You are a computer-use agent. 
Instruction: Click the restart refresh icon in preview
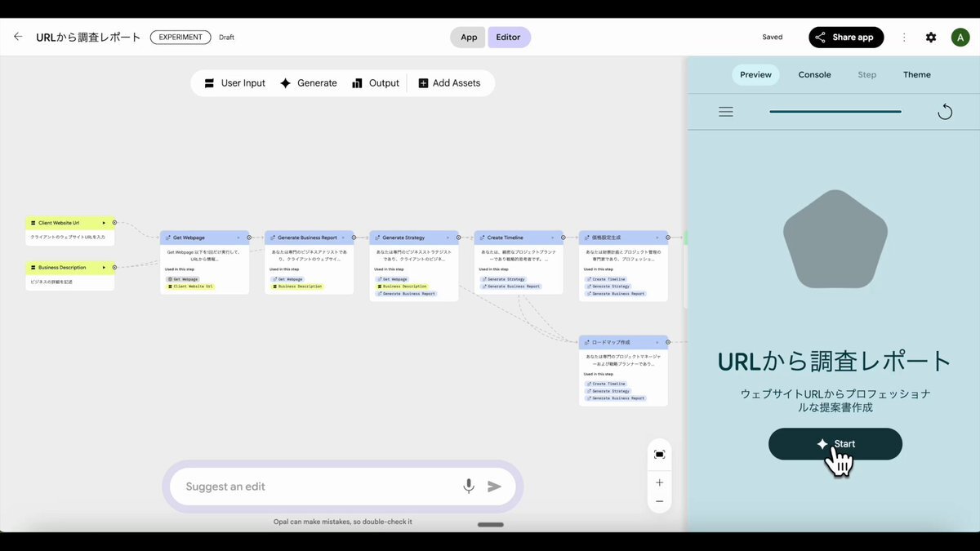[x=945, y=112]
